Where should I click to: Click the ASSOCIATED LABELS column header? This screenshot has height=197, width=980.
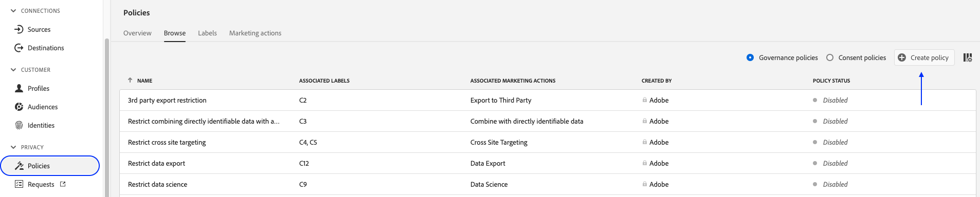[324, 81]
